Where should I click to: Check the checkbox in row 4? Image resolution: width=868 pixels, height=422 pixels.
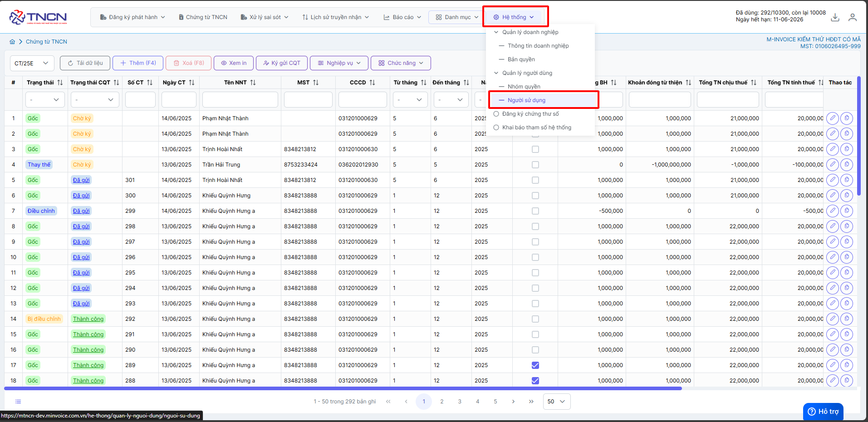tap(535, 165)
